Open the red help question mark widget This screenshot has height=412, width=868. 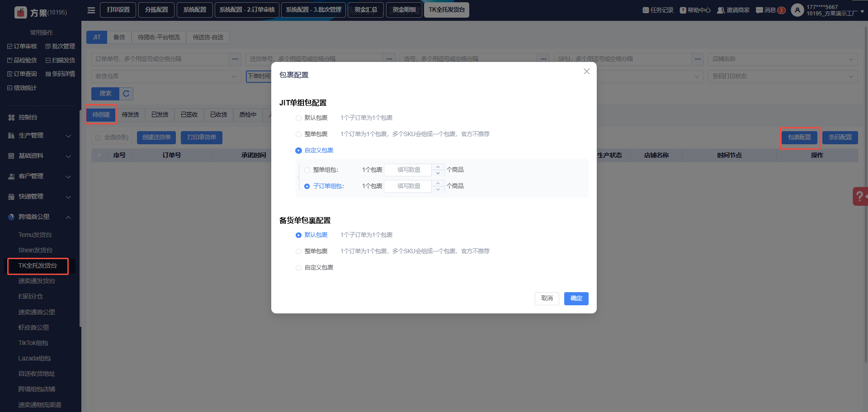click(x=860, y=196)
